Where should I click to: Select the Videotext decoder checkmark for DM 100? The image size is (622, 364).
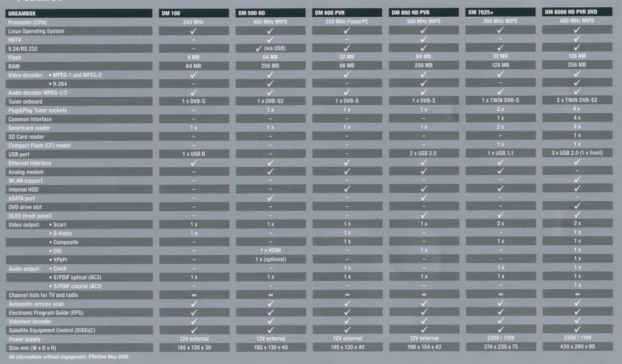(194, 321)
